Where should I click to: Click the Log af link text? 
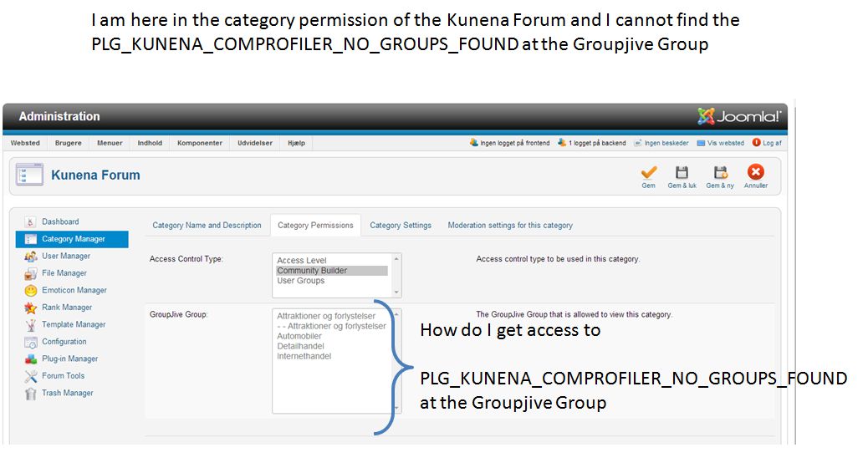772,143
